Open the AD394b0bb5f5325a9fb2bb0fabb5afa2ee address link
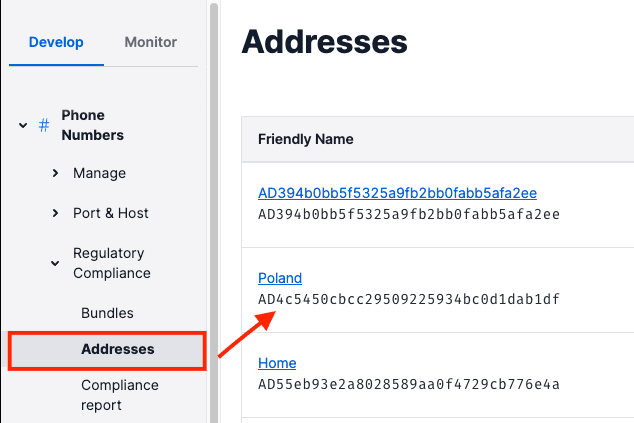Image resolution: width=634 pixels, height=423 pixels. coord(397,193)
